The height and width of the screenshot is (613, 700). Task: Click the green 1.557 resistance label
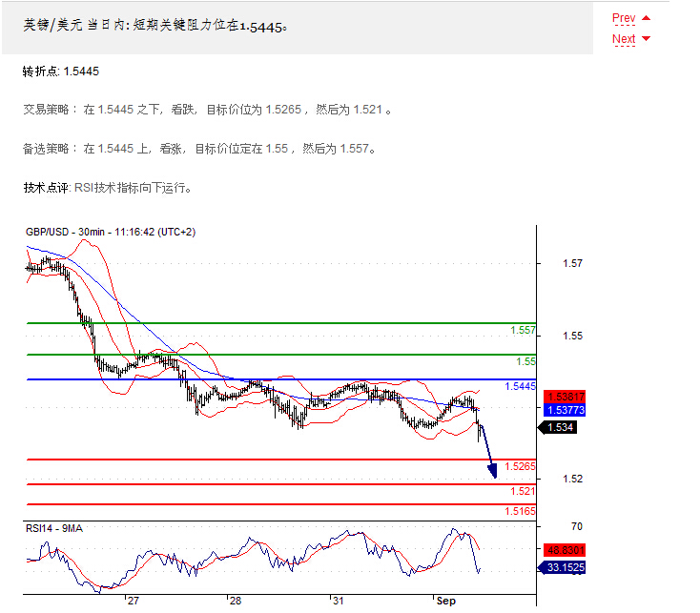[x=523, y=330]
